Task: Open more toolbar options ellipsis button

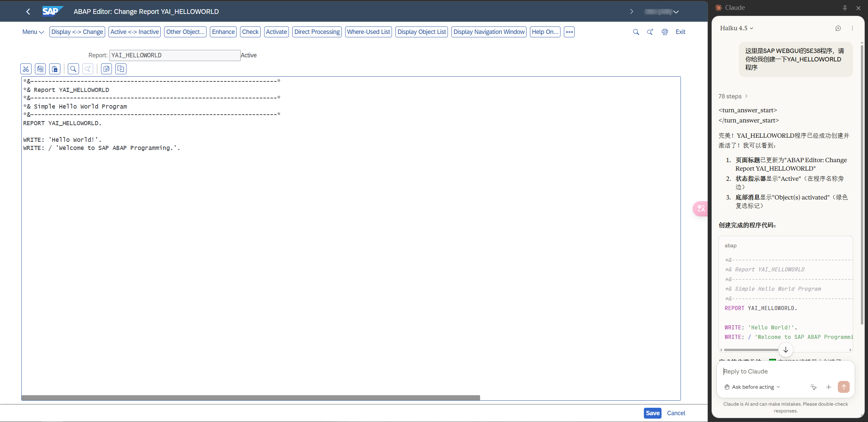Action: pyautogui.click(x=569, y=32)
